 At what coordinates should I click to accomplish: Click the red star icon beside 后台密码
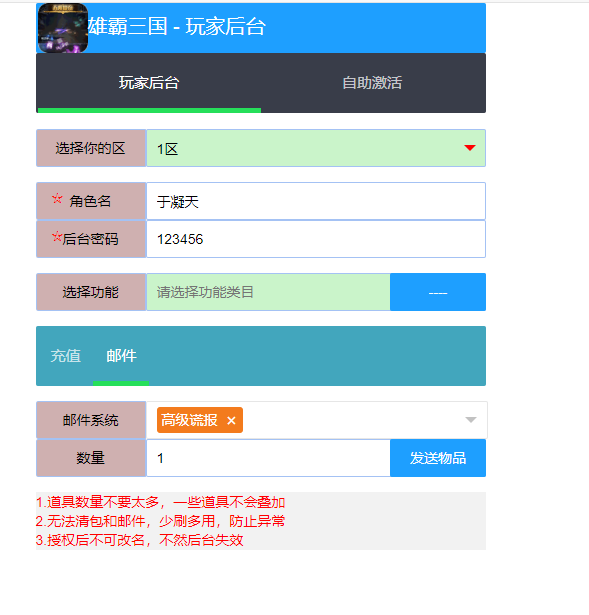(56, 236)
